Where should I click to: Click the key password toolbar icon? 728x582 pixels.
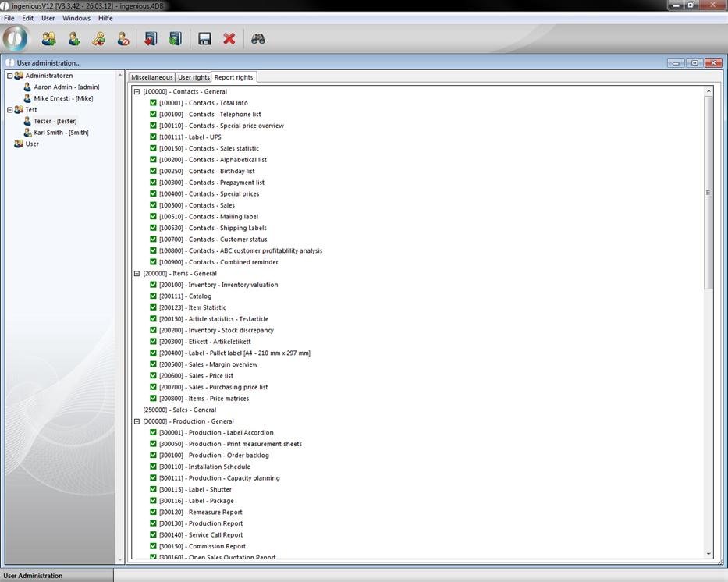98,38
